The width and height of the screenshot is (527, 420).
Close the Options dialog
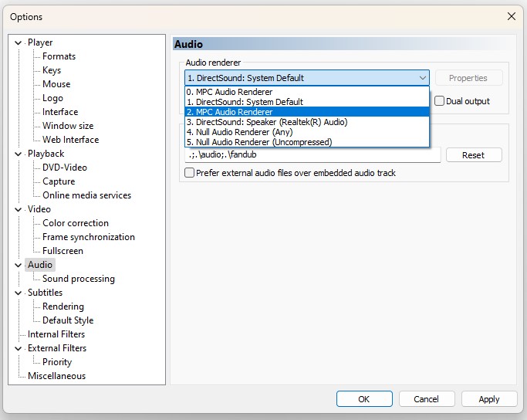point(512,16)
